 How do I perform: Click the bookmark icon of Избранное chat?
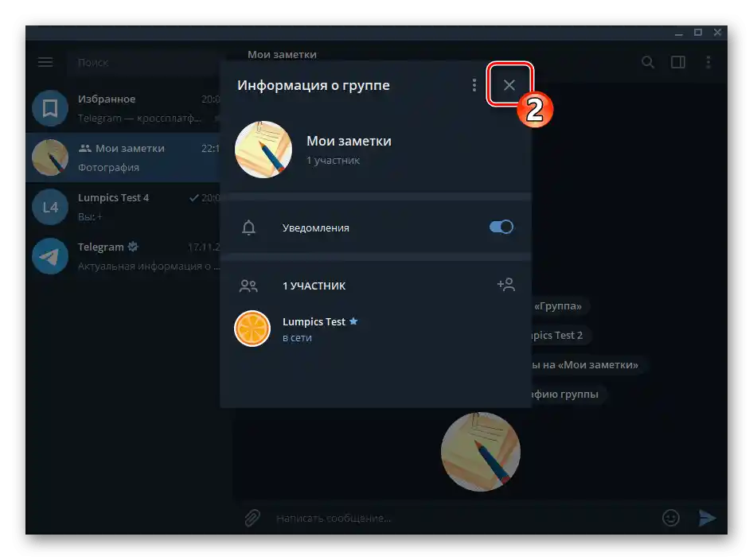[49, 107]
